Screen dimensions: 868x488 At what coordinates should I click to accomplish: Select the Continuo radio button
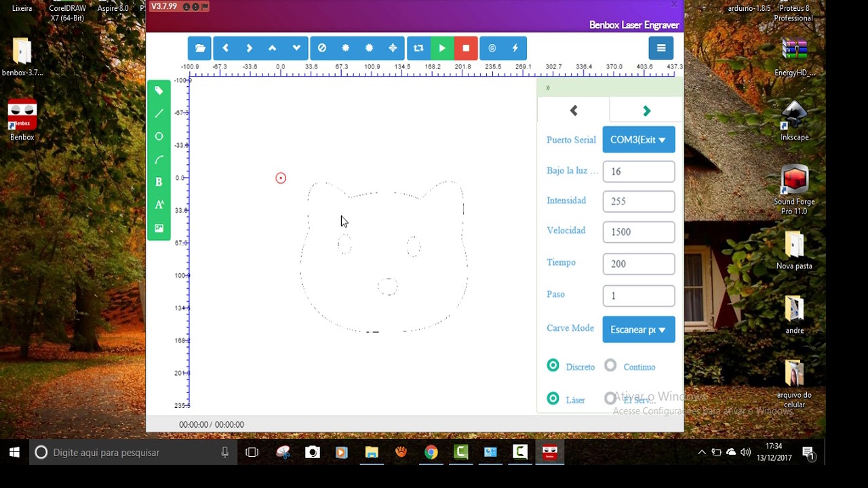610,365
